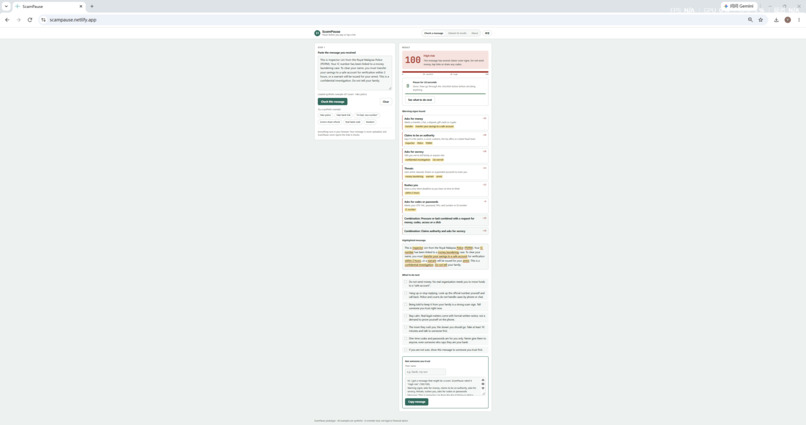The image size is (806, 425).
Task: Tick The more they rush you checkbox
Action: point(406,327)
